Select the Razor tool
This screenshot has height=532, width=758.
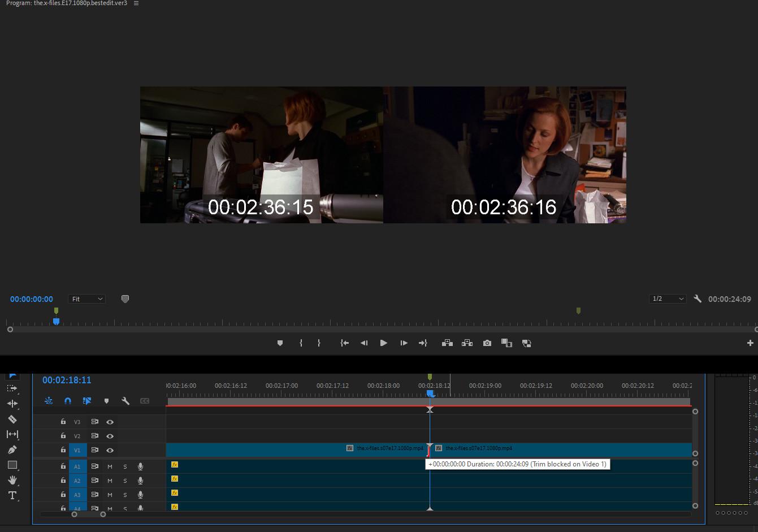12,419
